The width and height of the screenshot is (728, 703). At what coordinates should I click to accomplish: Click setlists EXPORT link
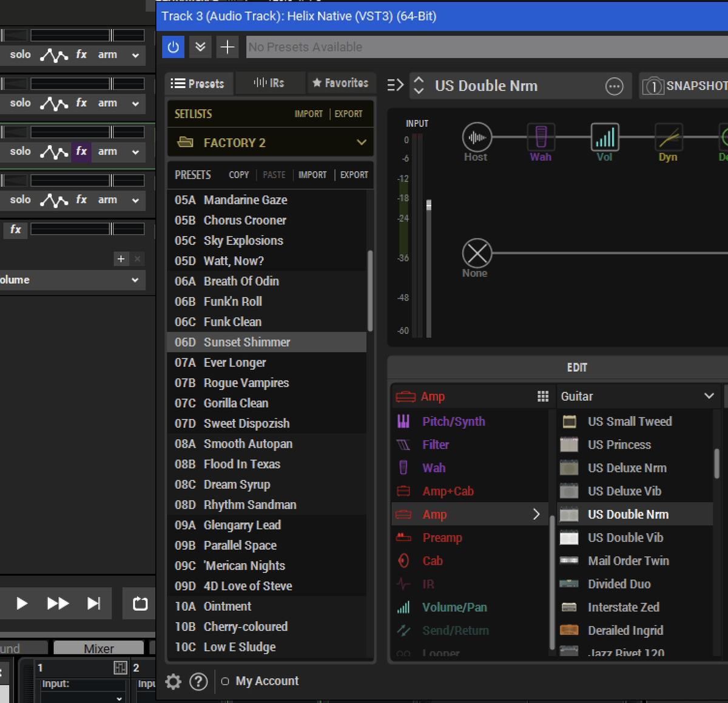point(349,113)
